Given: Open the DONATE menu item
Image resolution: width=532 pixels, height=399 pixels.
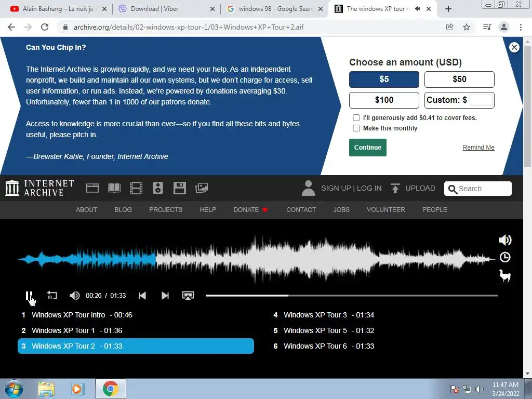Looking at the screenshot, I should (x=251, y=210).
